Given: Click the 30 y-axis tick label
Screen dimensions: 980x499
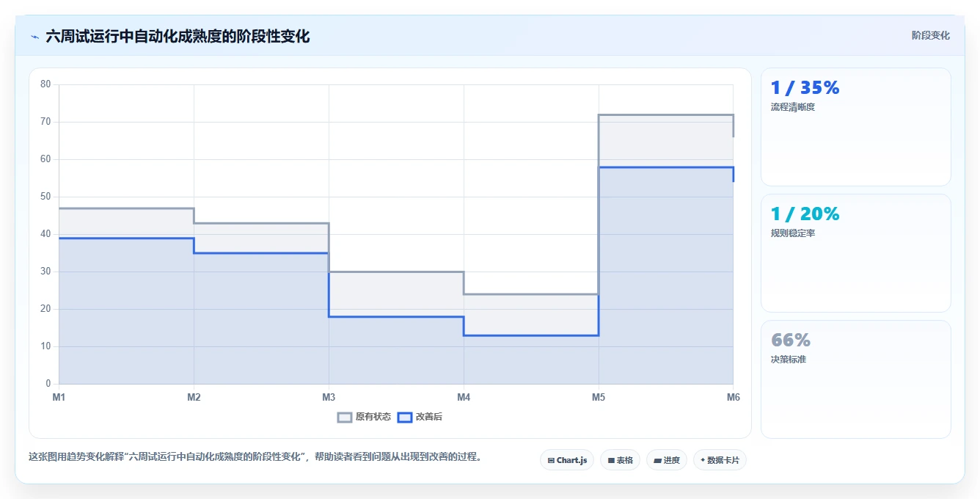Looking at the screenshot, I should (x=45, y=272).
